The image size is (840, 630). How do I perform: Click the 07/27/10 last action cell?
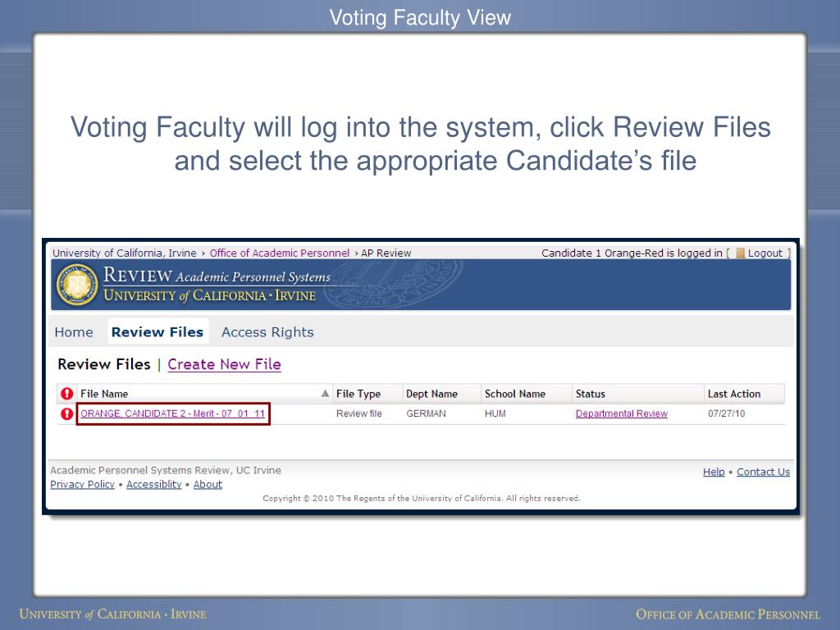[727, 413]
